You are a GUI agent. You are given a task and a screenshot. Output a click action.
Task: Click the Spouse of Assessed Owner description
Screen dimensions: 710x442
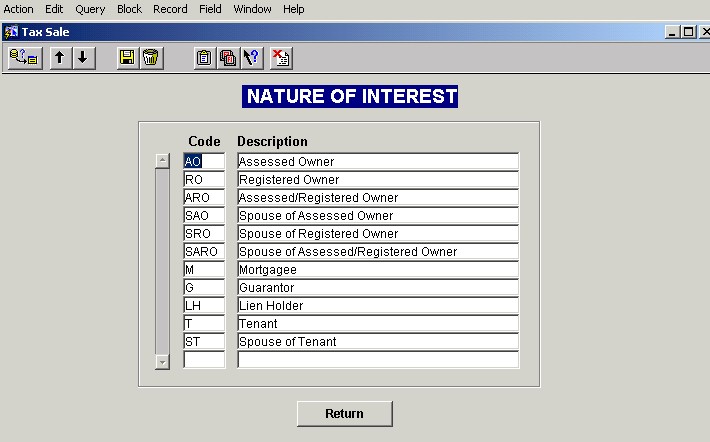[x=378, y=215]
